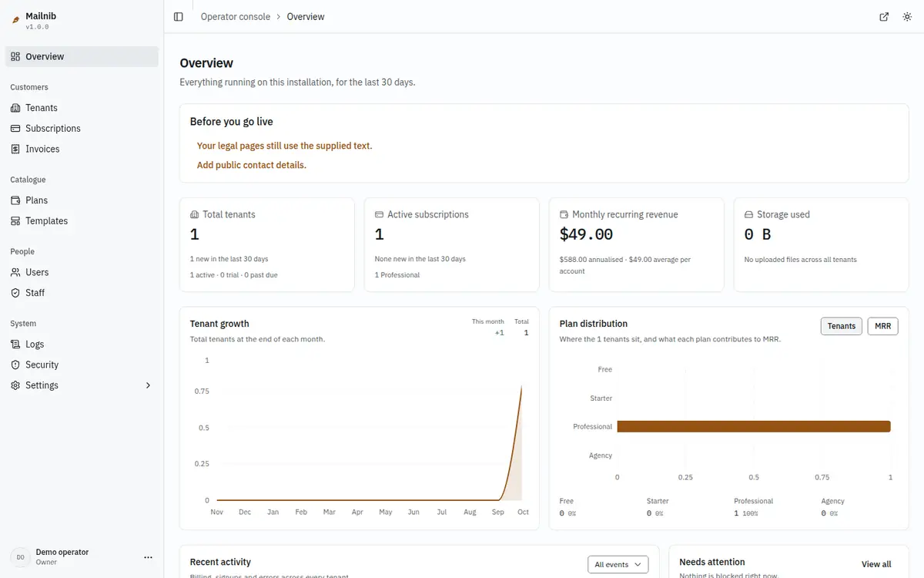Click the 'Professional 1 100%' legend entry

coord(754,507)
